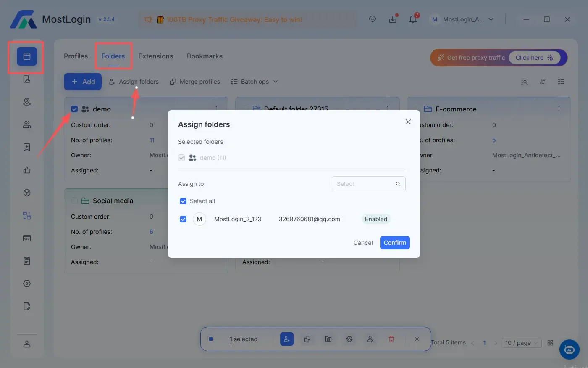Click the grid layout icon near pagination
This screenshot has height=368, width=588.
(x=550, y=343)
